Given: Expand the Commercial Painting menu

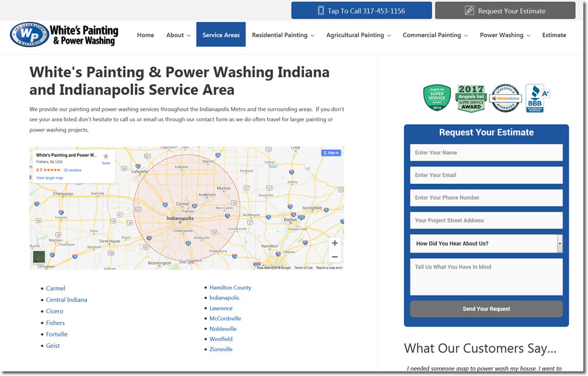Looking at the screenshot, I should [435, 35].
